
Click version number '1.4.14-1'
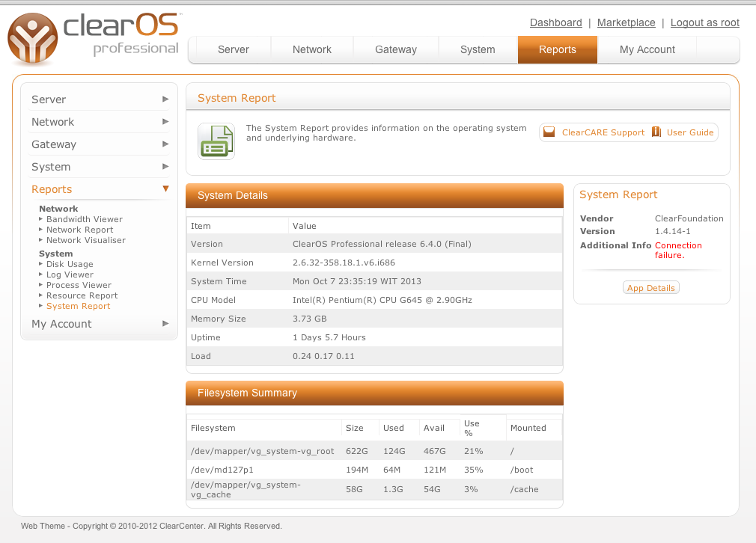click(x=673, y=231)
